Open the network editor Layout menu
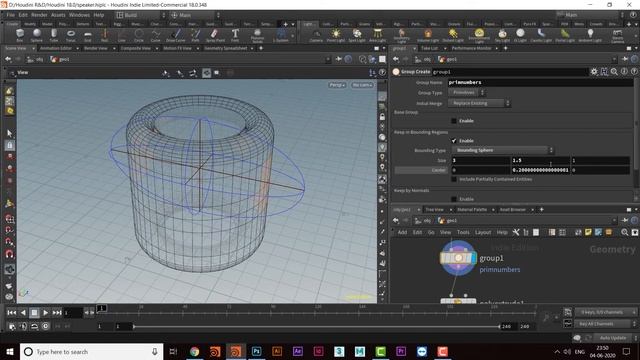 click(483, 232)
